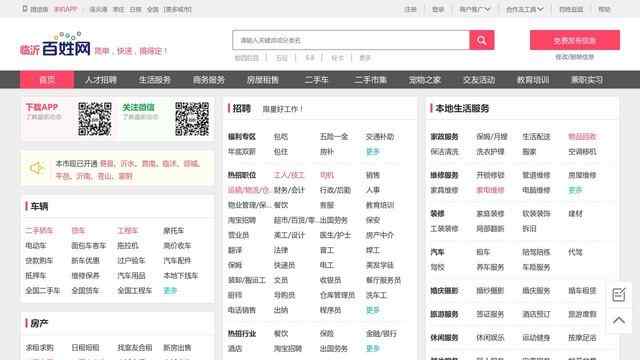
Task: Open the 财务/会计 job link
Action: click(x=289, y=190)
